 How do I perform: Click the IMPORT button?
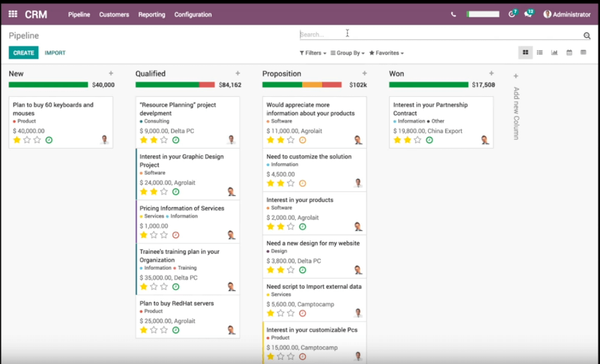55,53
